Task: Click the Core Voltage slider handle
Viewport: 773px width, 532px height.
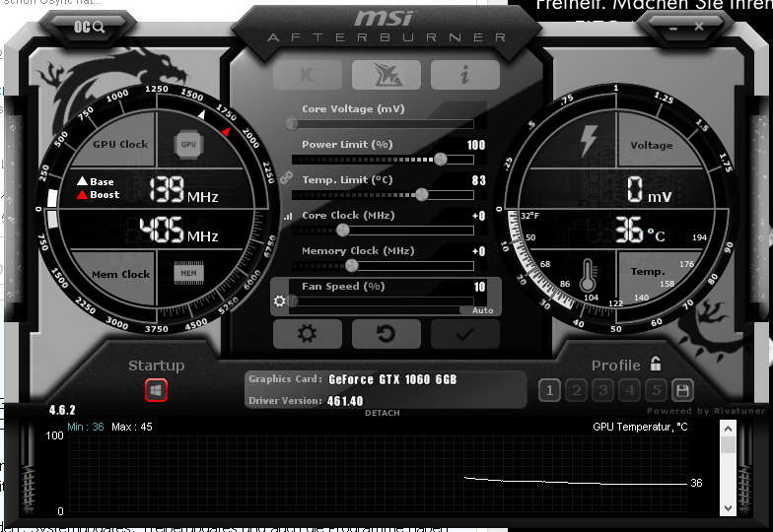Action: [x=292, y=124]
